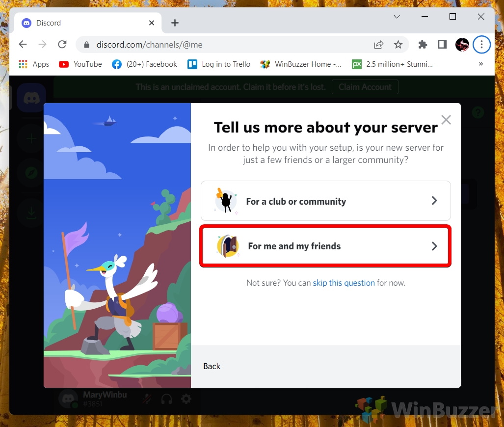Click the Download Apps icon in sidebar

click(31, 213)
